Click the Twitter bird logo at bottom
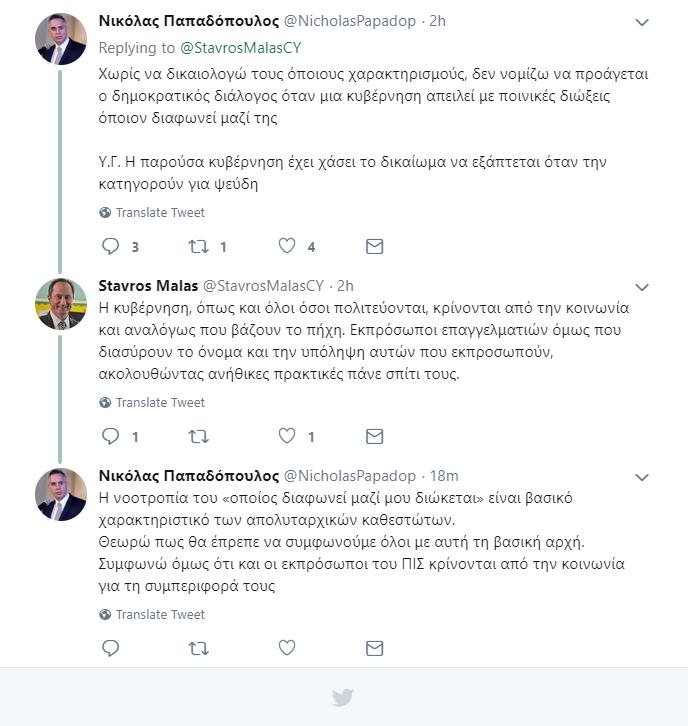The width and height of the screenshot is (688, 726). click(343, 697)
